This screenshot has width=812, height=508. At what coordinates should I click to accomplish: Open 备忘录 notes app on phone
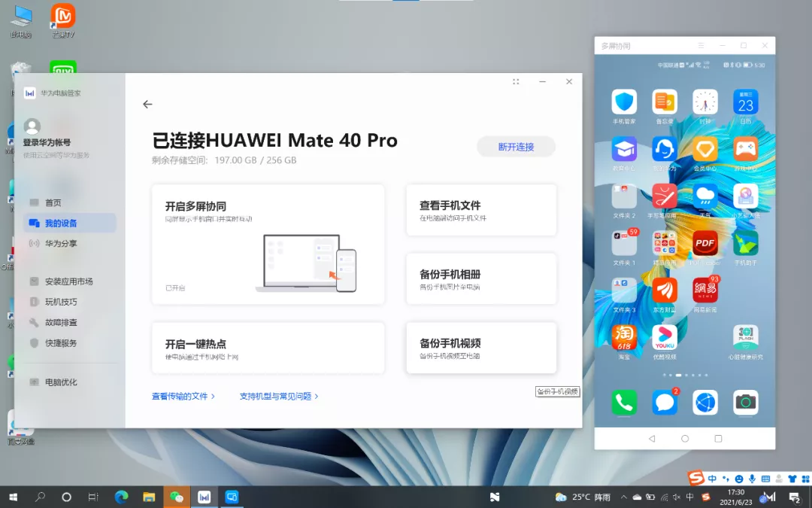tap(665, 102)
